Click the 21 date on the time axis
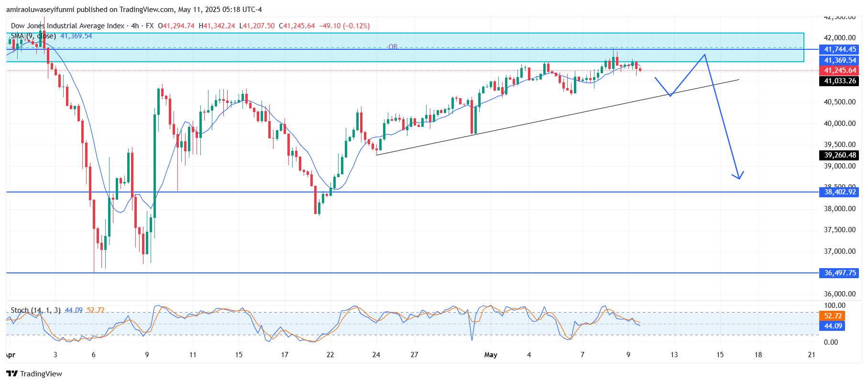 click(x=811, y=355)
